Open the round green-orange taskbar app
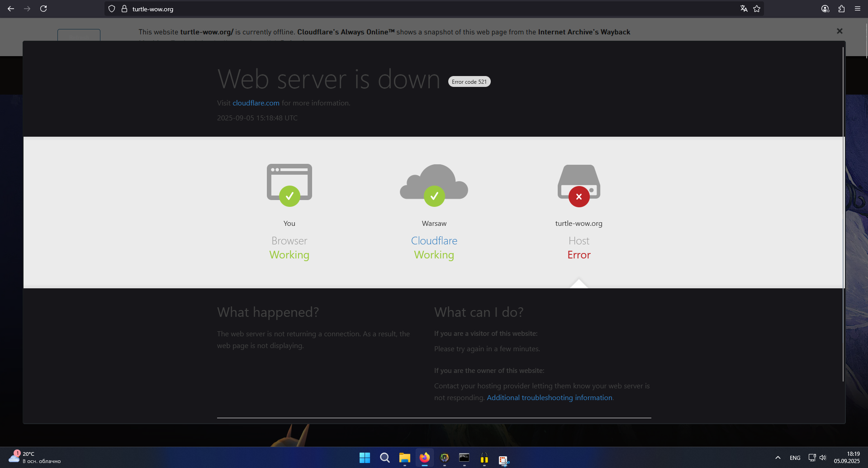 [445, 458]
